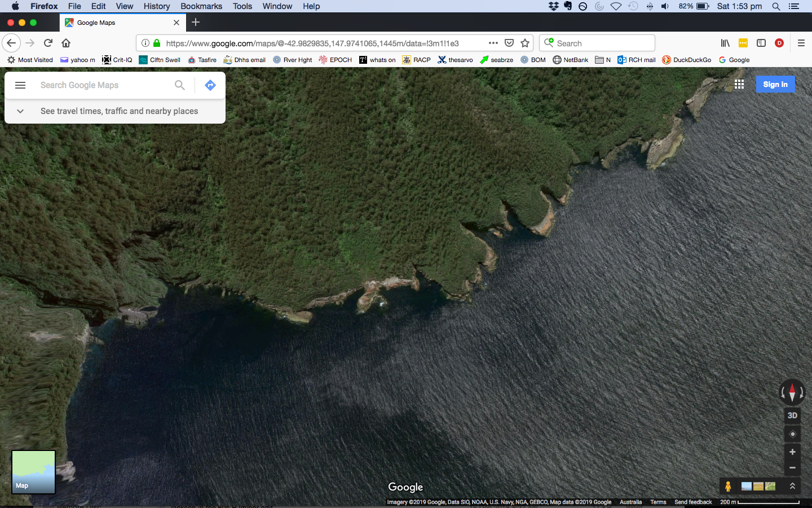This screenshot has height=508, width=812.
Task: Zoom in the map with plus button
Action: [792, 452]
